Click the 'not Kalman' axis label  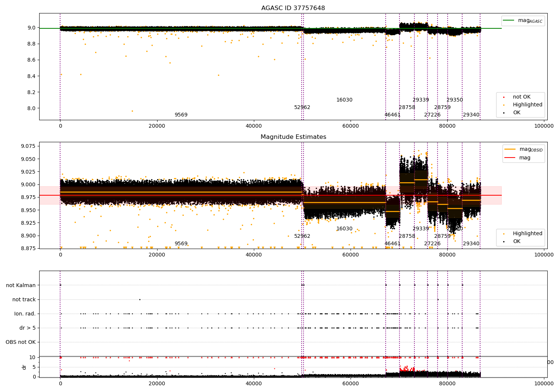coord(21,286)
